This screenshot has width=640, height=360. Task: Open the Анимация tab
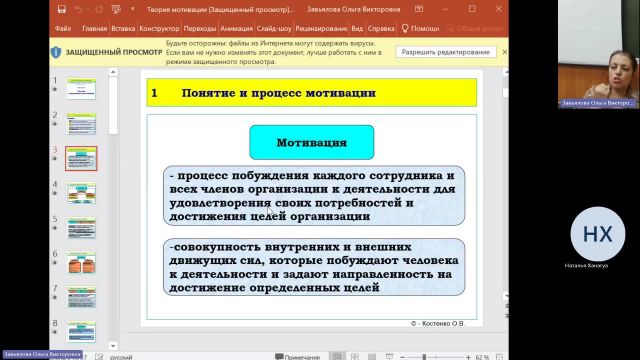[236, 29]
